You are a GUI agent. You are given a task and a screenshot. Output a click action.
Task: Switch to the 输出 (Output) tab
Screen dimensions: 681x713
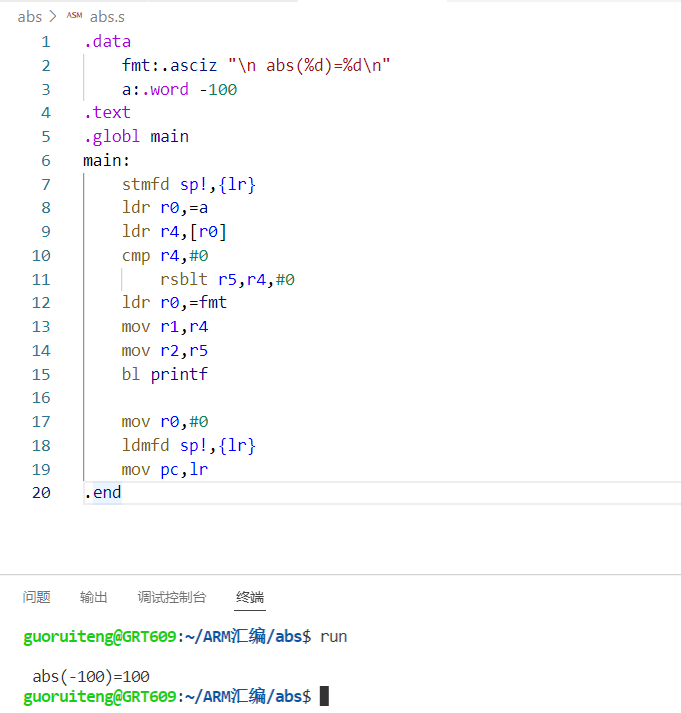point(93,597)
